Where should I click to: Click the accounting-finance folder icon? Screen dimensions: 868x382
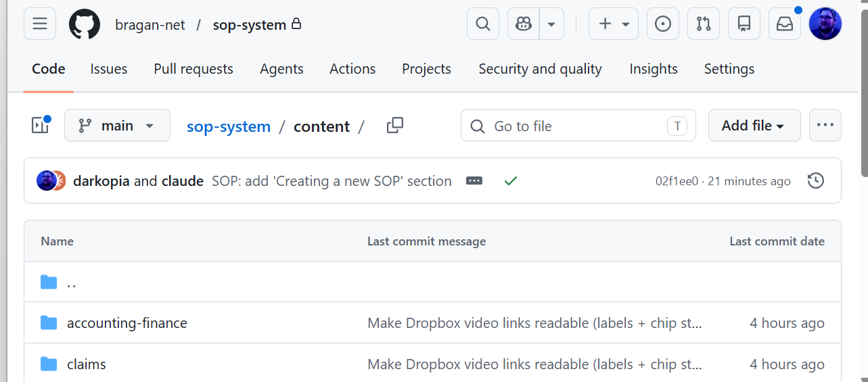(x=49, y=323)
